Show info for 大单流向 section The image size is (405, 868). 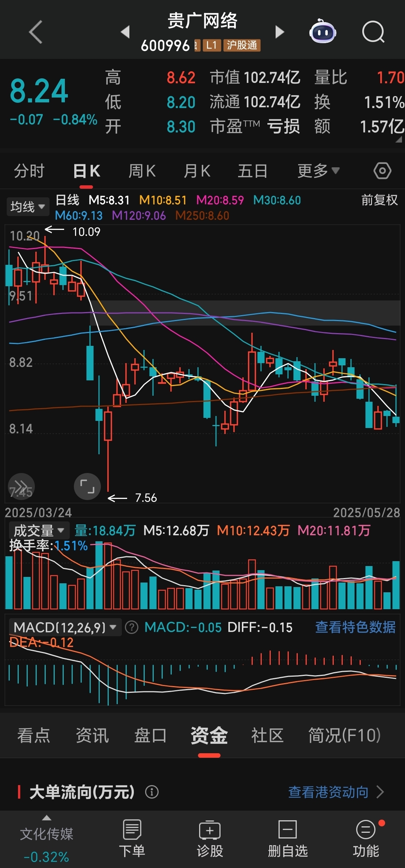pos(152,792)
